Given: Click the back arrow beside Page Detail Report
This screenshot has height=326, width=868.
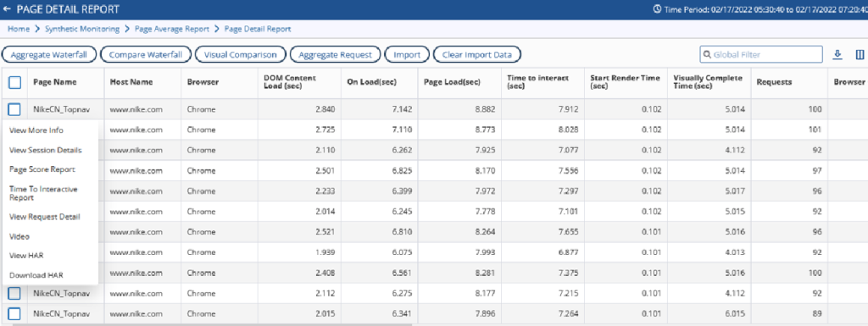Looking at the screenshot, I should coord(7,9).
